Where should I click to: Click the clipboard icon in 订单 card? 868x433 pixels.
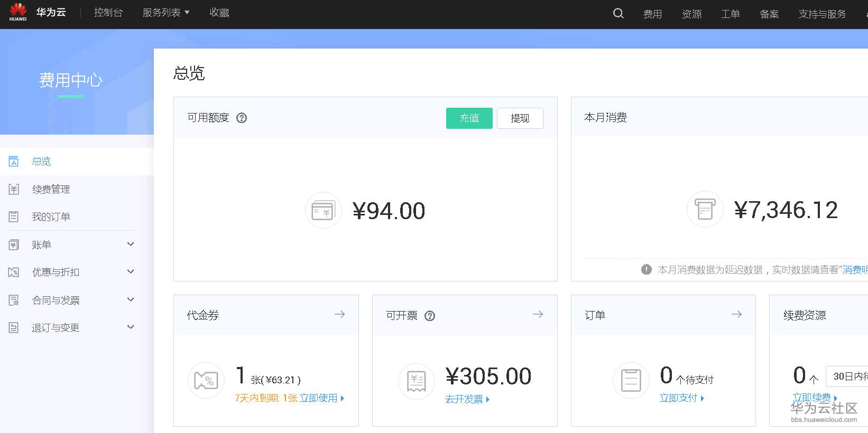tap(631, 380)
